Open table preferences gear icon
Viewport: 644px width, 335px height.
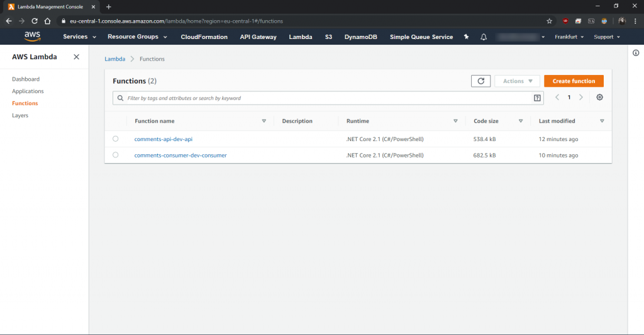[599, 98]
